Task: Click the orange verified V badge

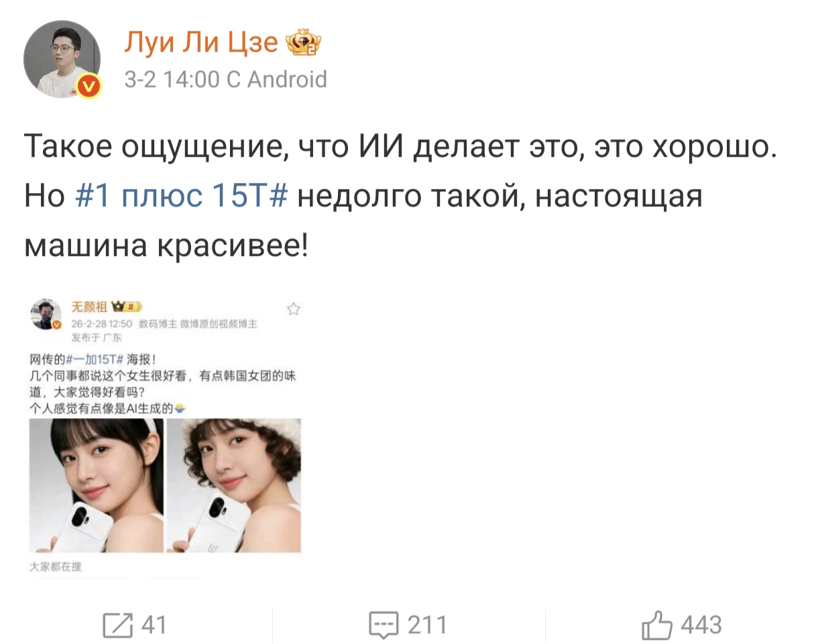Action: [x=89, y=86]
